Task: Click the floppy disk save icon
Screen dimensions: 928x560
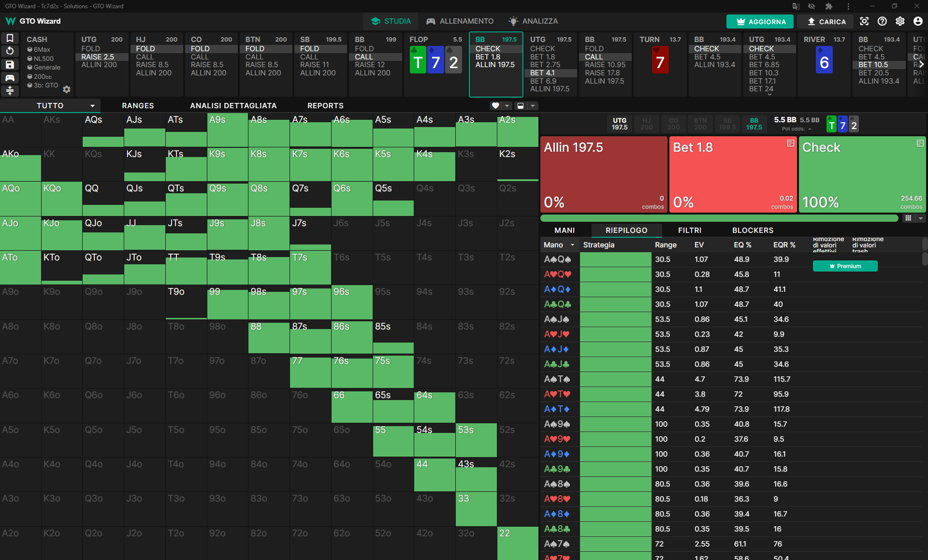Action: click(x=10, y=64)
